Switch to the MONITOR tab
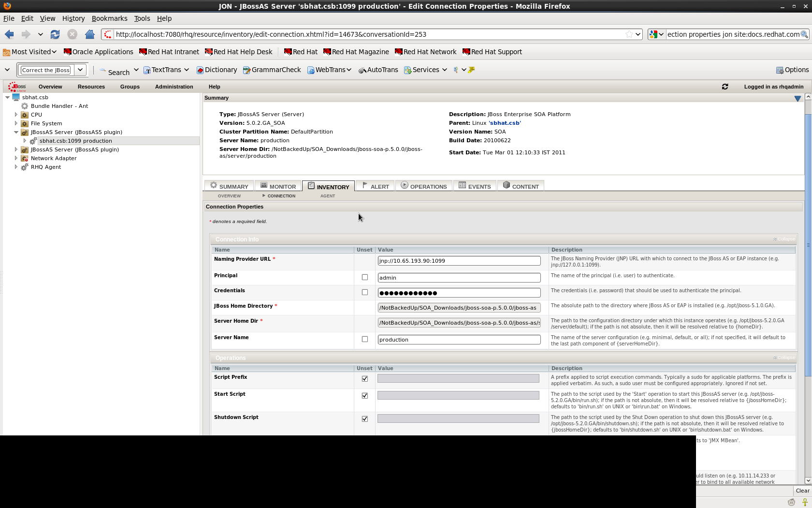This screenshot has width=812, height=508. [278, 186]
